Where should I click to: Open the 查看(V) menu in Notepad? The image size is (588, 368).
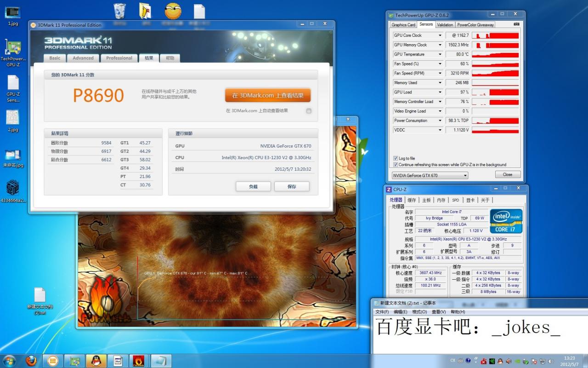pos(439,312)
